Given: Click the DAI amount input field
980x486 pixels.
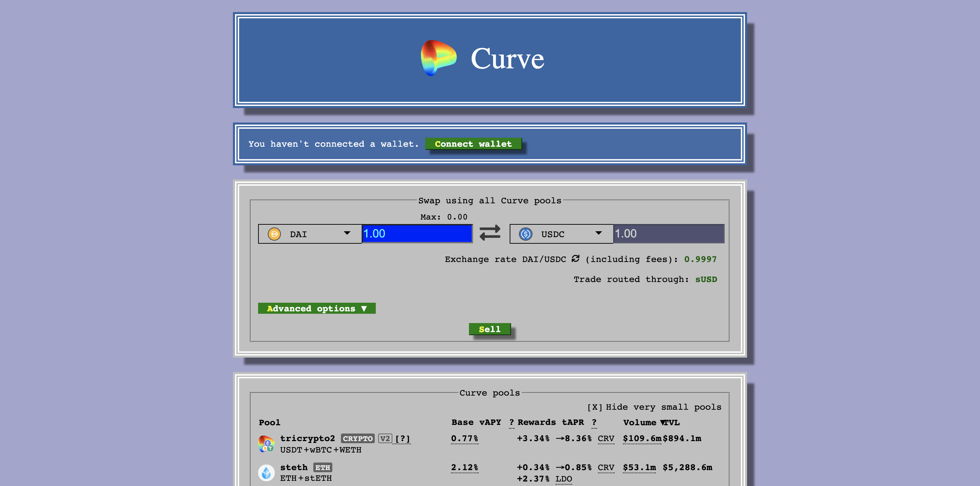Looking at the screenshot, I should [416, 234].
